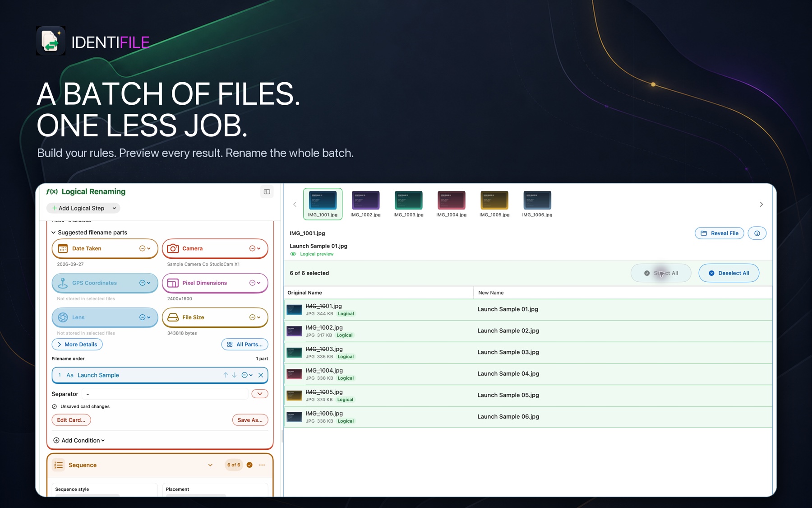This screenshot has height=508, width=812.
Task: Click the Separator input field
Action: click(x=165, y=394)
